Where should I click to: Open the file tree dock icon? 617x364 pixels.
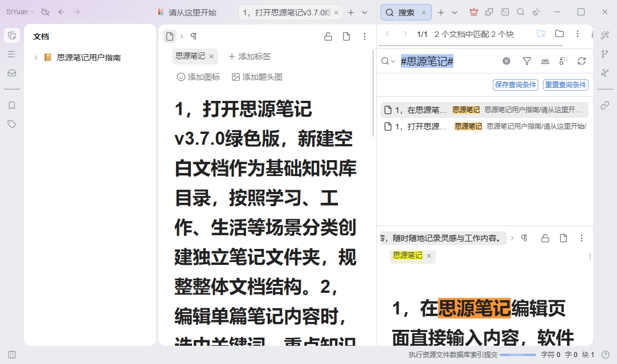pyautogui.click(x=12, y=36)
